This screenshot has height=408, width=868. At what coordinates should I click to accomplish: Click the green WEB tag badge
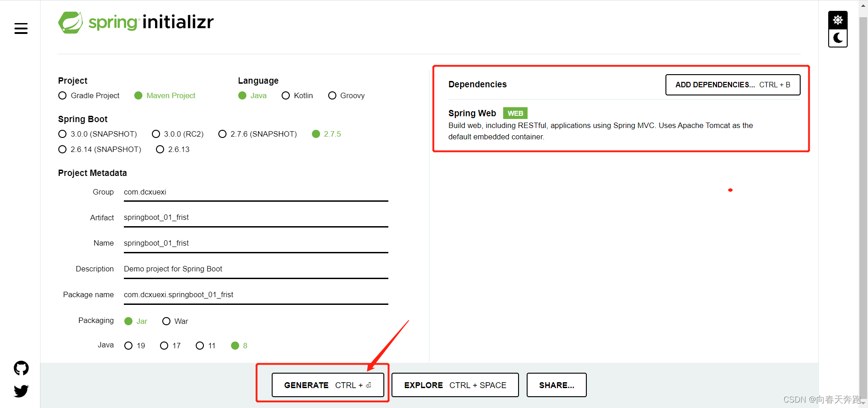pos(515,113)
